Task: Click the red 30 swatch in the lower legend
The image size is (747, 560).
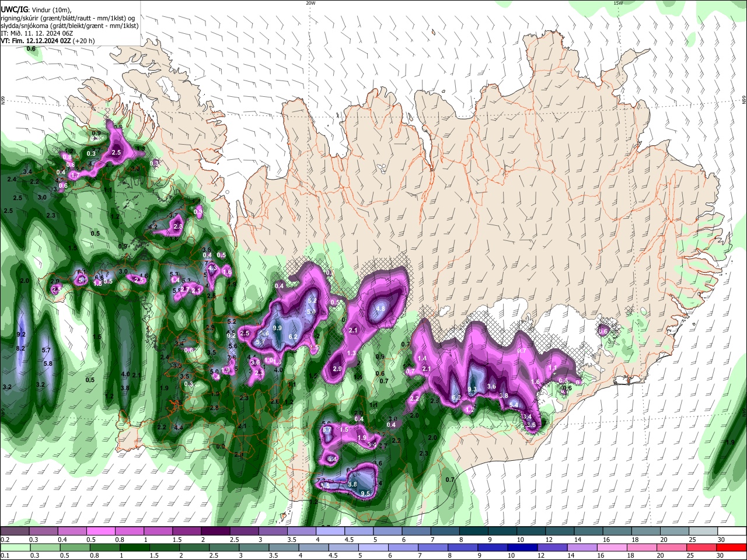Action: click(731, 547)
